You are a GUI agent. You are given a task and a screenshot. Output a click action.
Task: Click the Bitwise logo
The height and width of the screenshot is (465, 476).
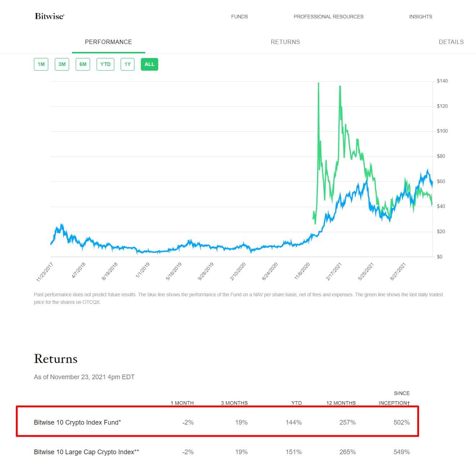49,16
